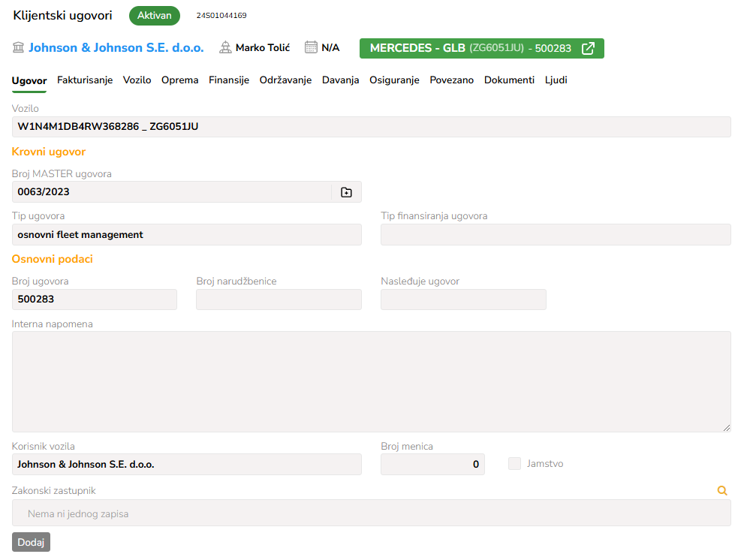Screen dimensions: 756x560
Task: Click the Broj narudžbenice input field
Action: pyautogui.click(x=279, y=300)
